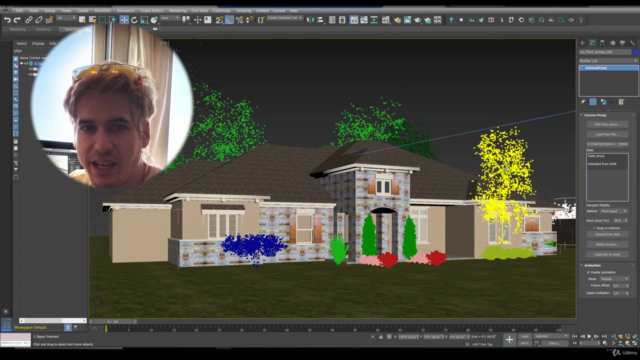Screen dimensions: 640x360
Task: Click the Redo arrow icon
Action: click(17, 20)
